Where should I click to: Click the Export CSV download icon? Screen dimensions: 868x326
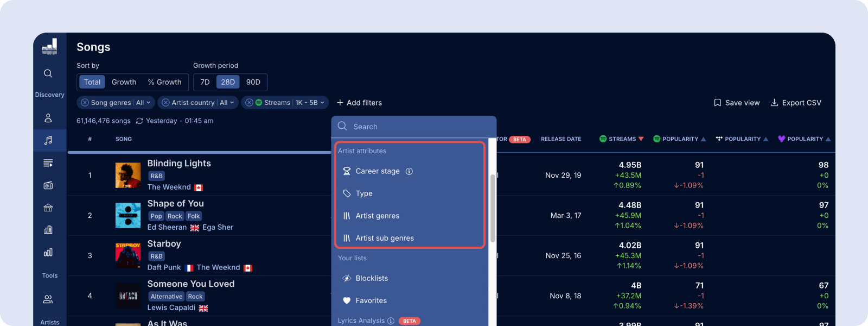click(775, 103)
